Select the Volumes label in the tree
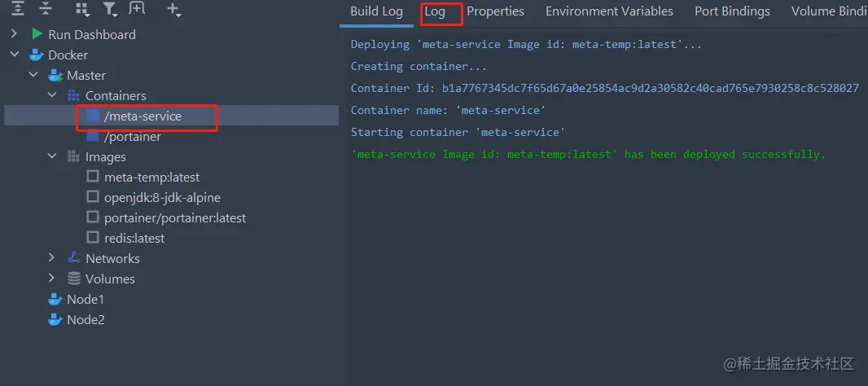Viewport: 868px width, 386px height. click(x=110, y=279)
